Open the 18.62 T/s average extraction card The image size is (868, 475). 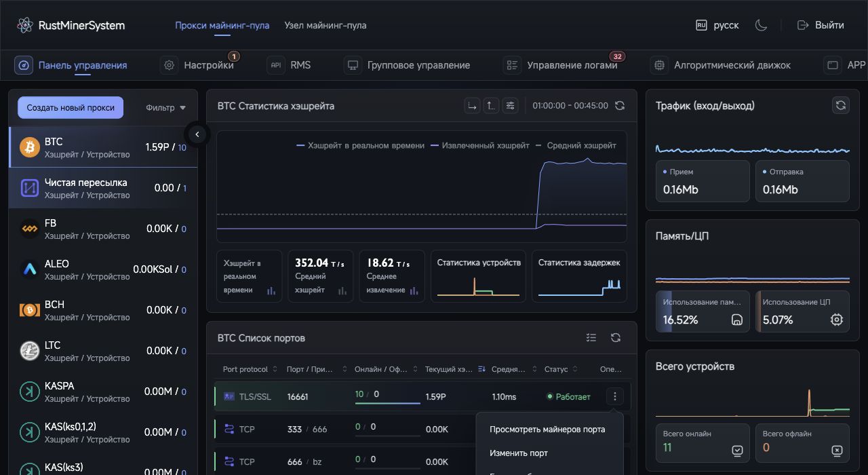click(392, 276)
